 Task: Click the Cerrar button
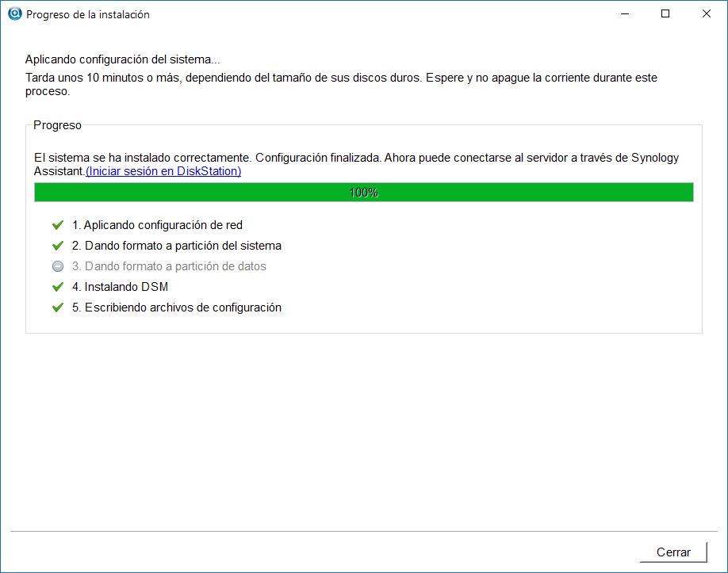[673, 552]
